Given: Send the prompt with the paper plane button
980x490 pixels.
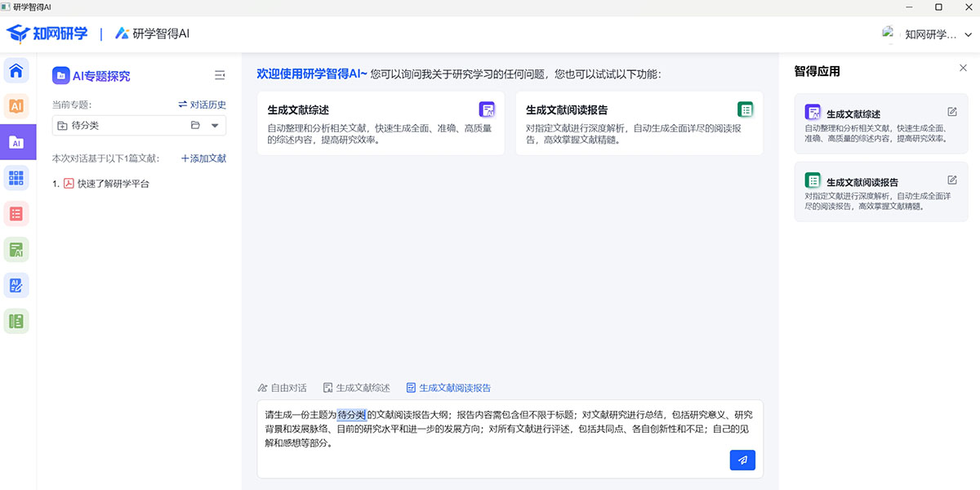Looking at the screenshot, I should pos(742,461).
